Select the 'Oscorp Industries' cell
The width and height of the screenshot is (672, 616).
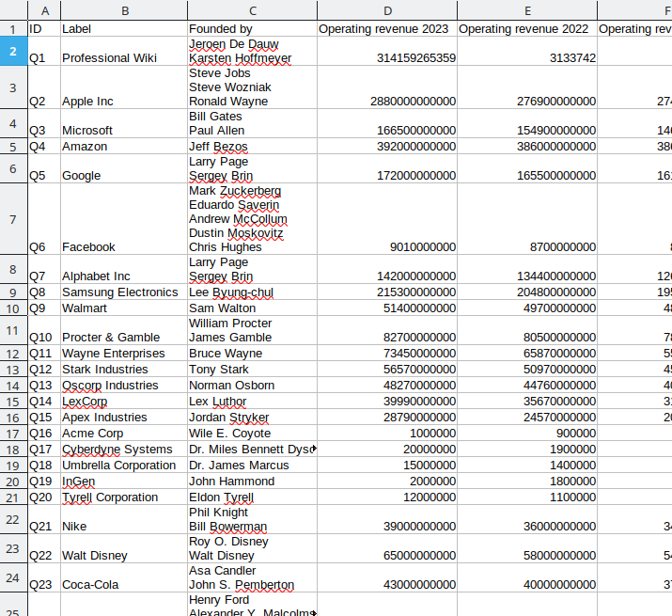(x=124, y=386)
